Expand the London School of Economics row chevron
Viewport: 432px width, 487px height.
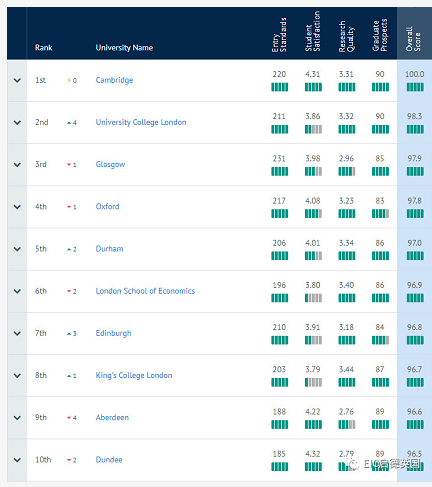pos(17,291)
